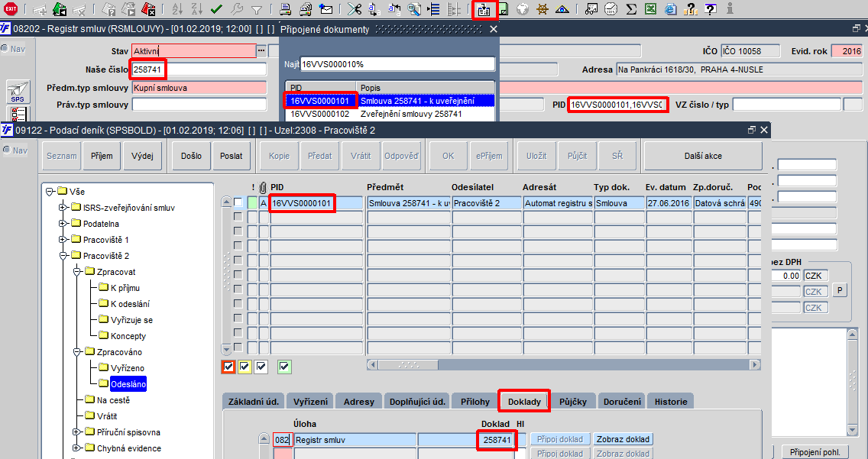
Task: Expand Příruční spisovna folder
Action: click(x=76, y=432)
